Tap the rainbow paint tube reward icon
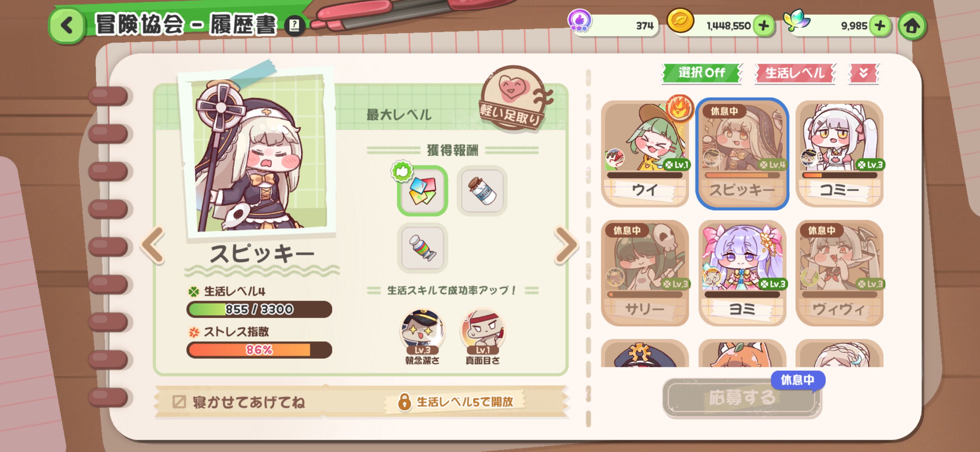 pos(422,248)
